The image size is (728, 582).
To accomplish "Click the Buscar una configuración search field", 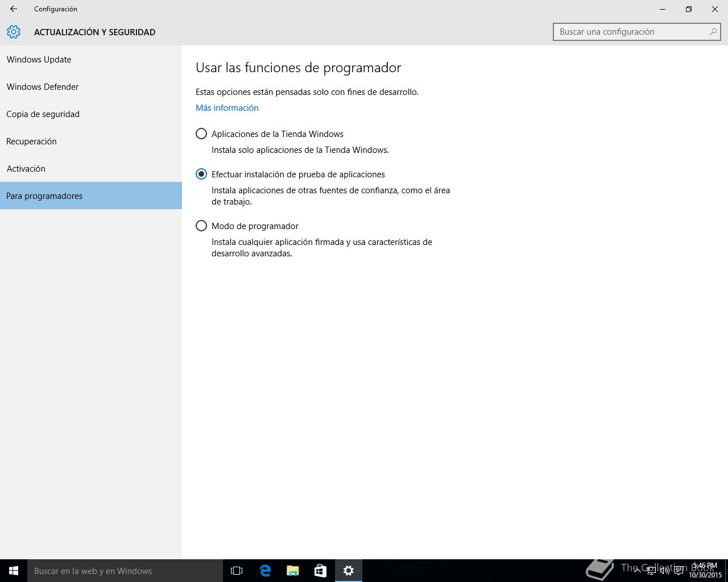I will point(636,32).
